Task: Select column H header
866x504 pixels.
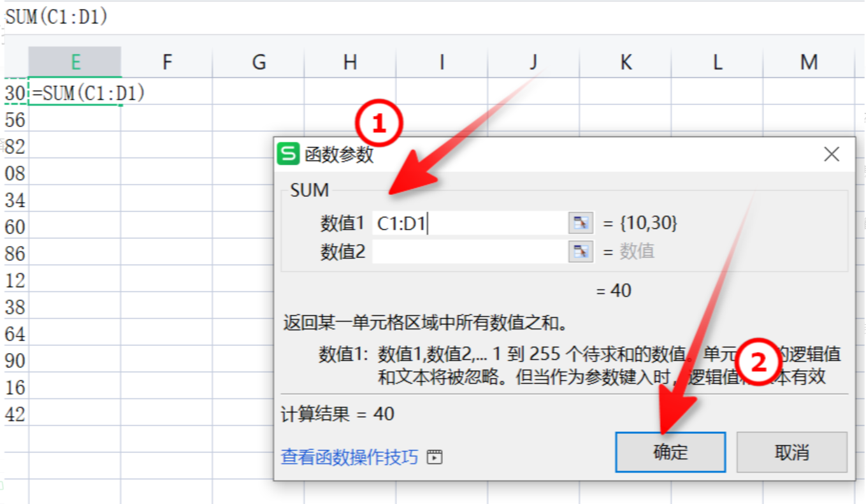Action: click(x=350, y=62)
